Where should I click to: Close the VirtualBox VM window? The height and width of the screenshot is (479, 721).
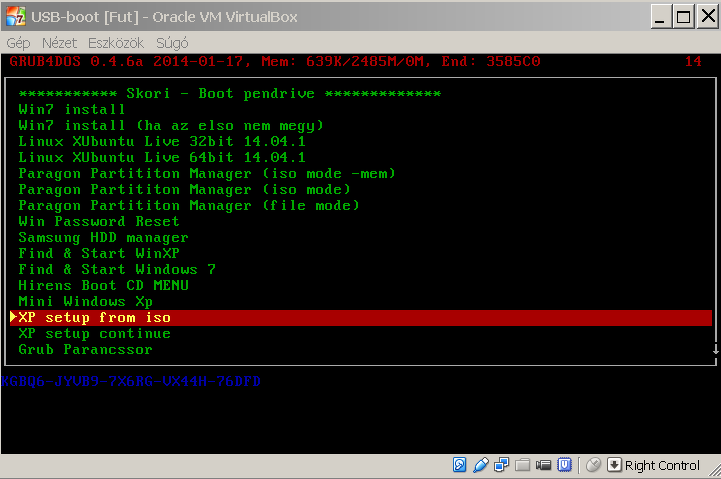pyautogui.click(x=708, y=17)
